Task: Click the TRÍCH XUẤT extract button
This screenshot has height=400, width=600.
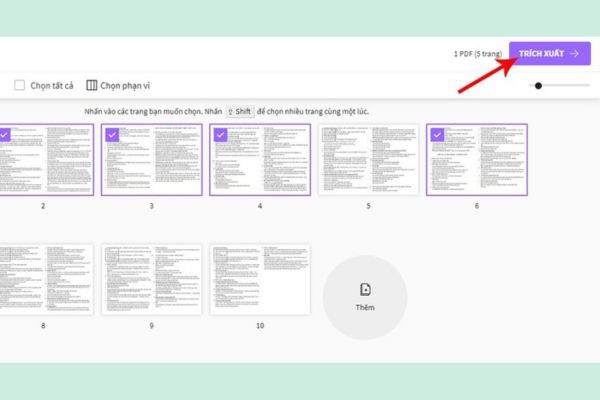Action: tap(549, 54)
